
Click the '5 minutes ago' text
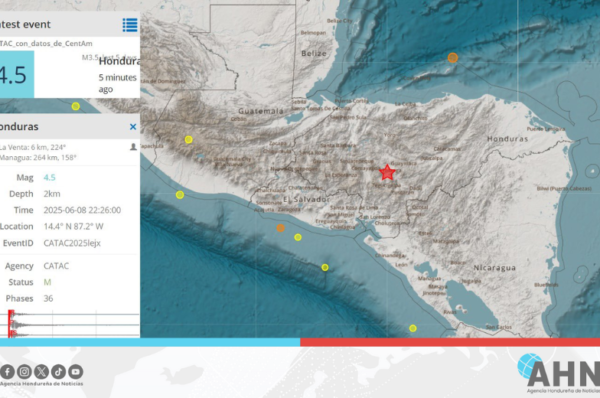pyautogui.click(x=118, y=83)
